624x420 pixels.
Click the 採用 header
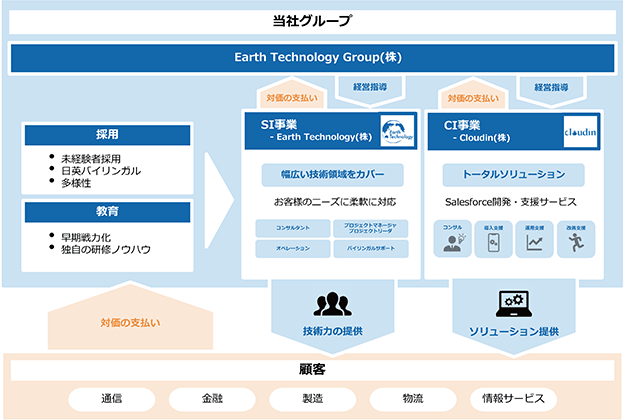107,135
